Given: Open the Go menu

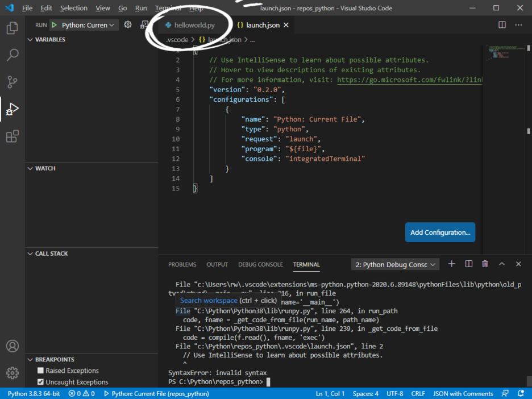Looking at the screenshot, I should [x=122, y=8].
